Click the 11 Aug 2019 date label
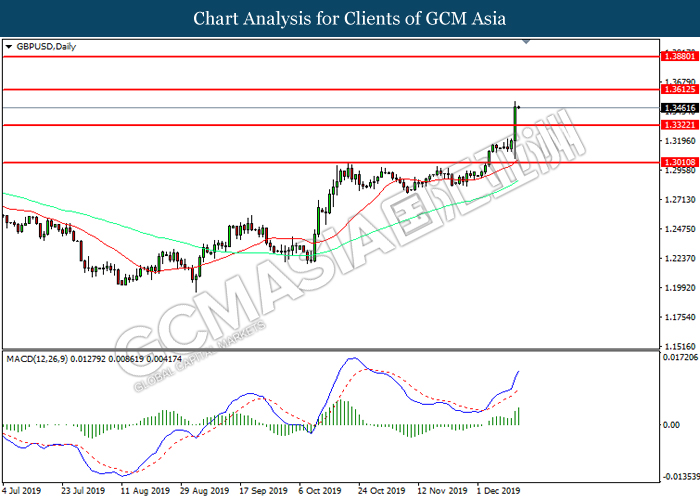Screen dimensions: 700x500 point(143,491)
